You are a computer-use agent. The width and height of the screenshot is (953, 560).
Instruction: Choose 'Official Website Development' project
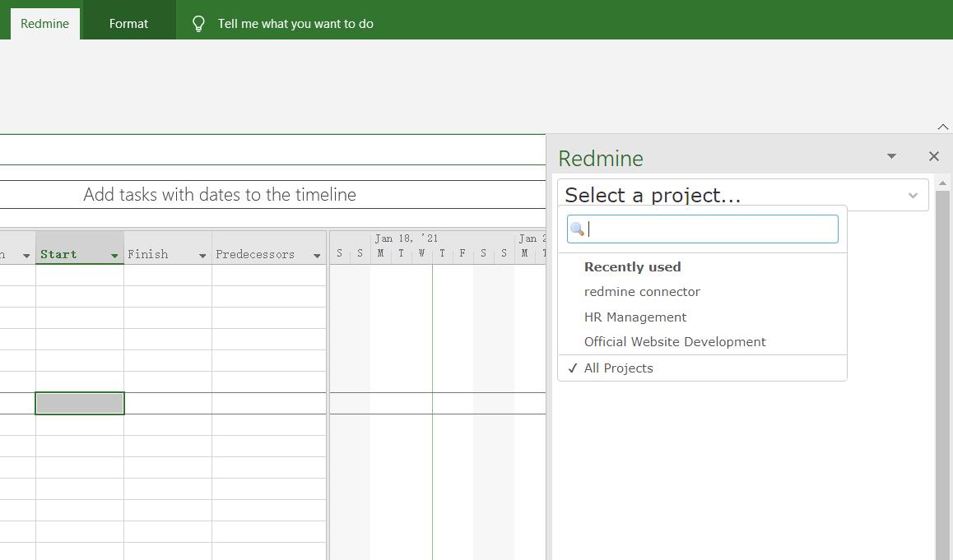pos(675,342)
